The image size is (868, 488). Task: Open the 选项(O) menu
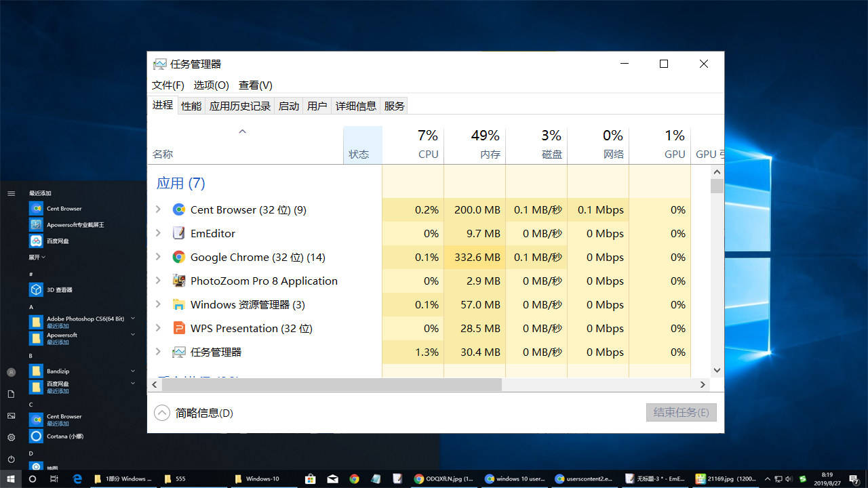tap(210, 85)
